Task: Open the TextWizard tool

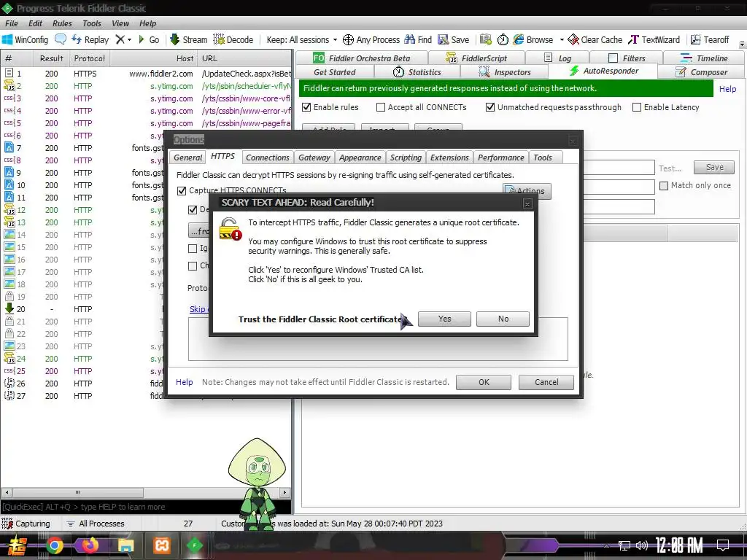Action: pos(654,39)
